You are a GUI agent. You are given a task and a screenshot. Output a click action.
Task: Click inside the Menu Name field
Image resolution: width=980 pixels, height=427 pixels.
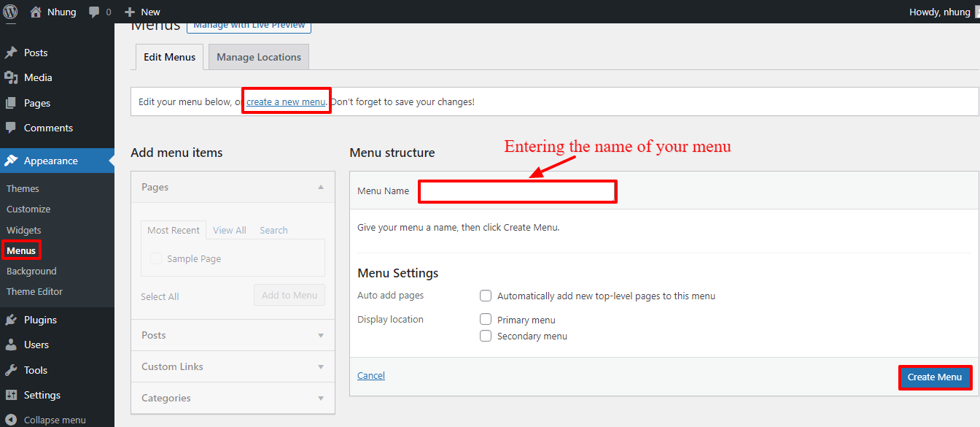[x=517, y=191]
